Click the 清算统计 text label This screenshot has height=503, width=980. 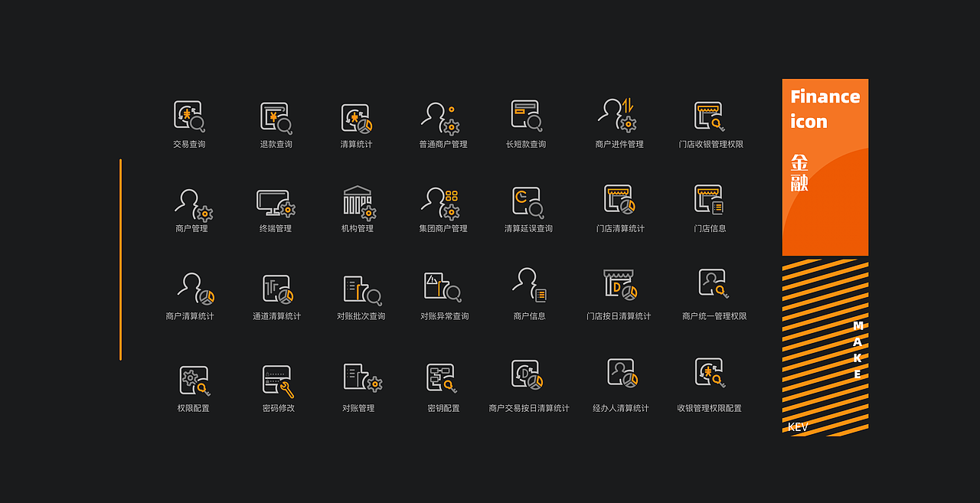356,144
